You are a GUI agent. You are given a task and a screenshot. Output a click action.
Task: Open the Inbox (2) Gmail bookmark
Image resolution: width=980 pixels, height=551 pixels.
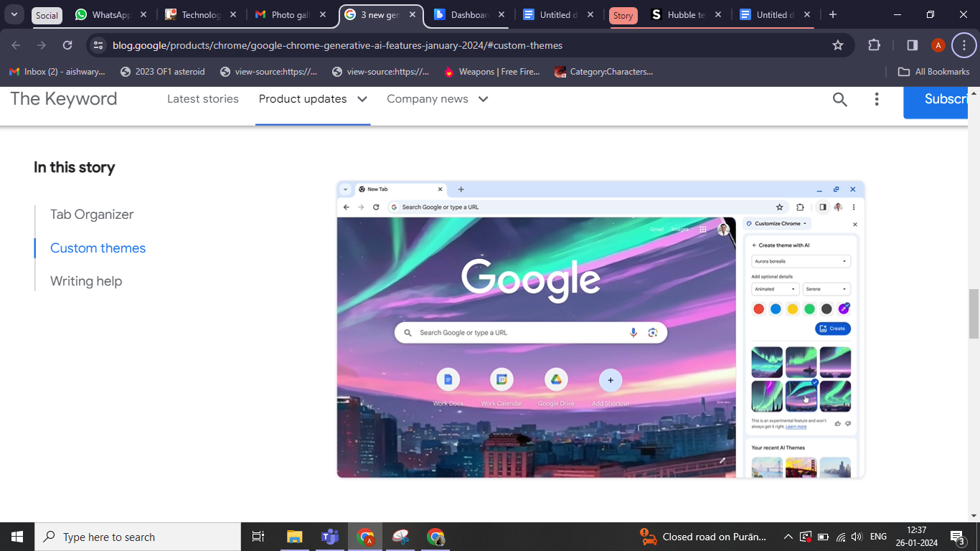coord(57,72)
